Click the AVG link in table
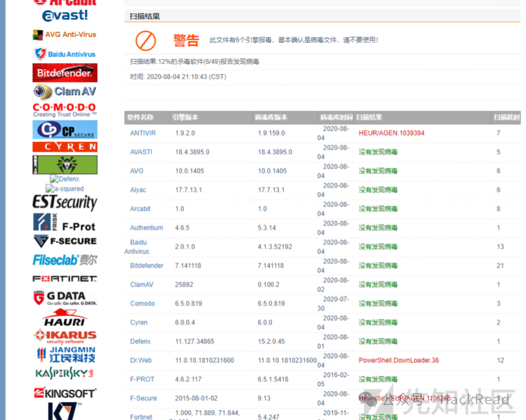 pyautogui.click(x=136, y=171)
